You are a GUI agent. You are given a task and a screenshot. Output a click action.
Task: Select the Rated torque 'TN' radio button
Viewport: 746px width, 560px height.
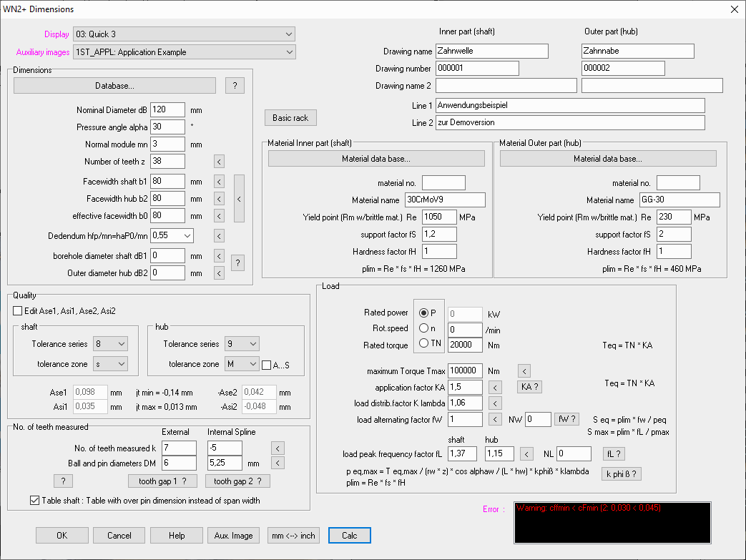pyautogui.click(x=424, y=344)
